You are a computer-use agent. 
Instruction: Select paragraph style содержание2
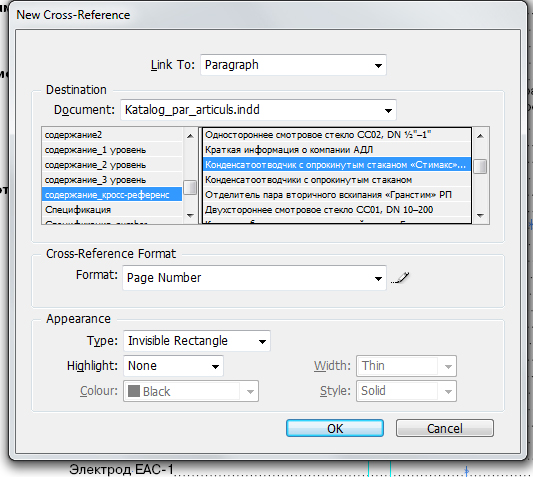[x=112, y=135]
